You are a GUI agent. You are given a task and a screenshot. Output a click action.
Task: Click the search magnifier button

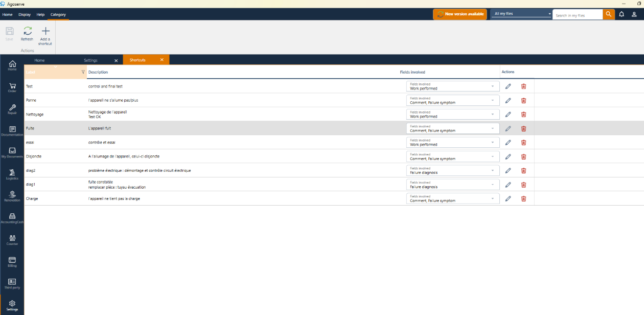click(x=609, y=14)
